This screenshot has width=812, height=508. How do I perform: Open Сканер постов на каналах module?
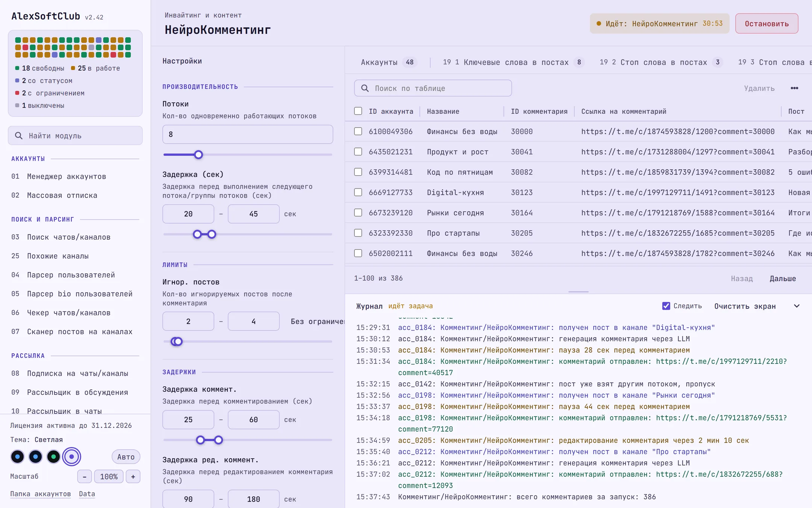click(75, 332)
